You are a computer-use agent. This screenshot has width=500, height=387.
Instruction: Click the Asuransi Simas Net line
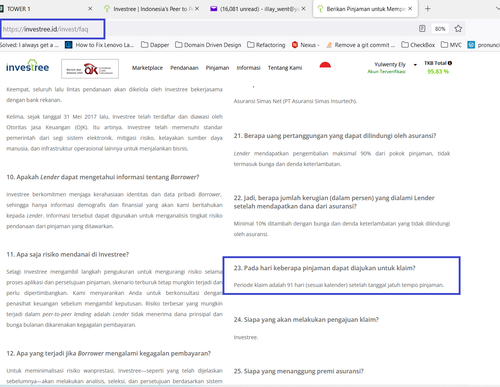coord(295,101)
